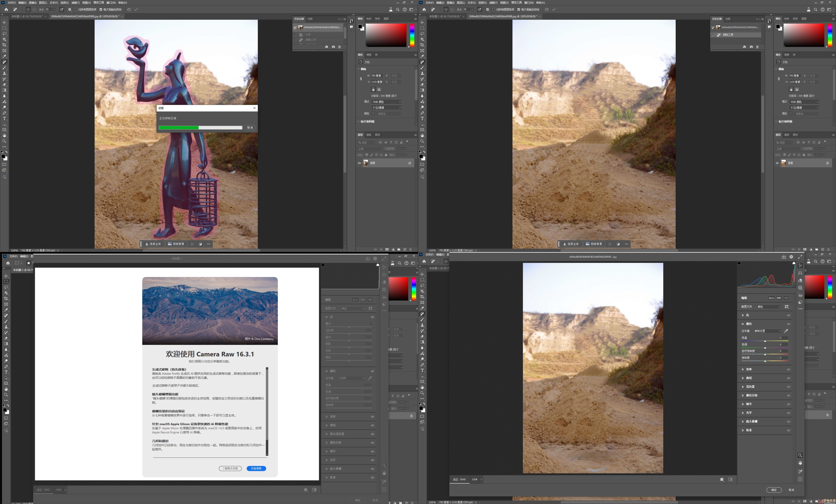Select the Gradient tool in bottom-left window
The width and height of the screenshot is (836, 504).
[6, 344]
